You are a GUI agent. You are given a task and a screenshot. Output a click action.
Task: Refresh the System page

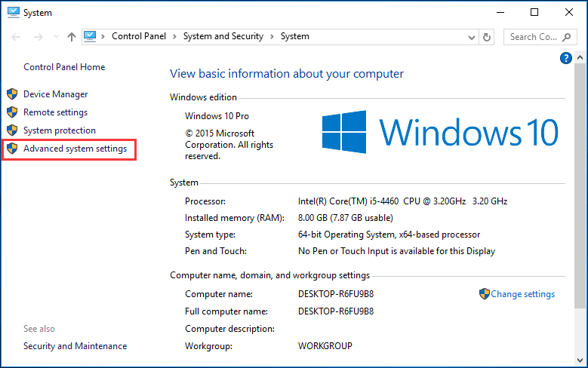[487, 36]
